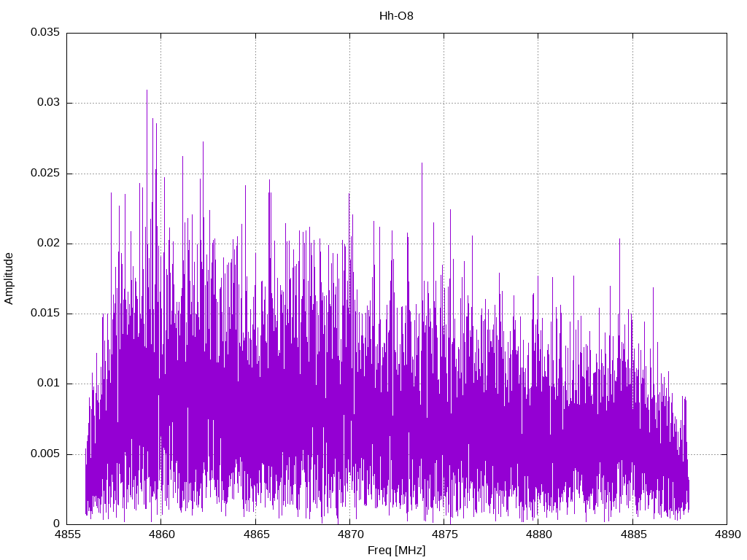747x560 pixels.
Task: Select the 4855 x-axis tick label
Action: 67,536
